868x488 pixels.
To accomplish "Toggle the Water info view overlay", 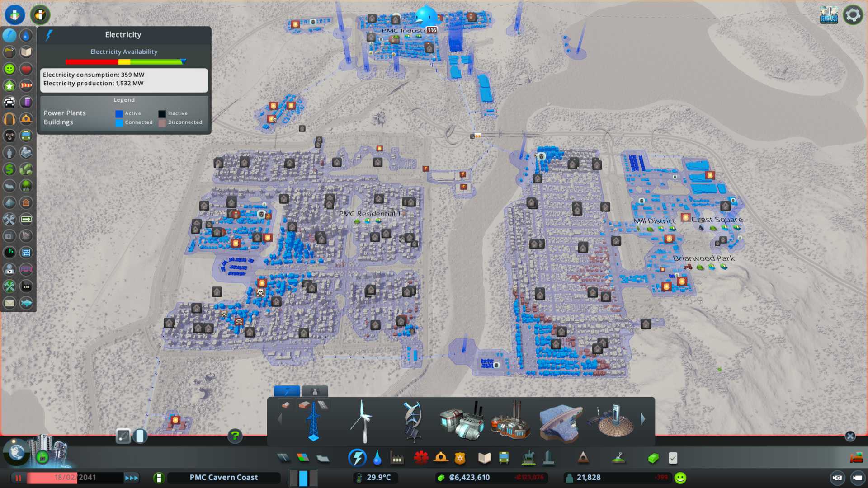I will pos(26,35).
